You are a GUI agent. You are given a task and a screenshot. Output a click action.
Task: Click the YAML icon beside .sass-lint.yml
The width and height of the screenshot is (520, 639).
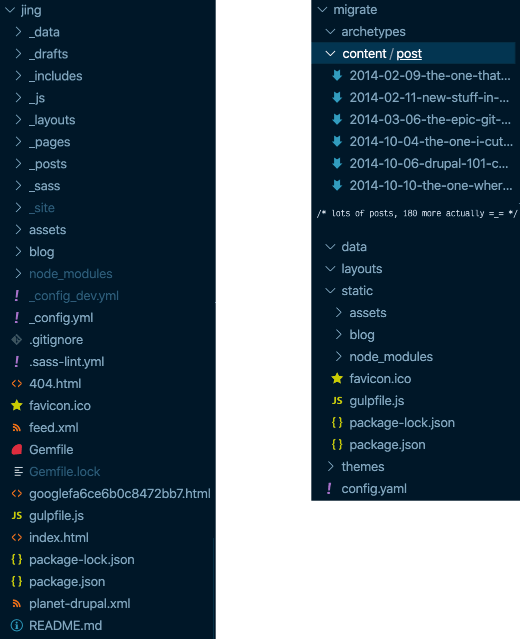click(x=17, y=361)
